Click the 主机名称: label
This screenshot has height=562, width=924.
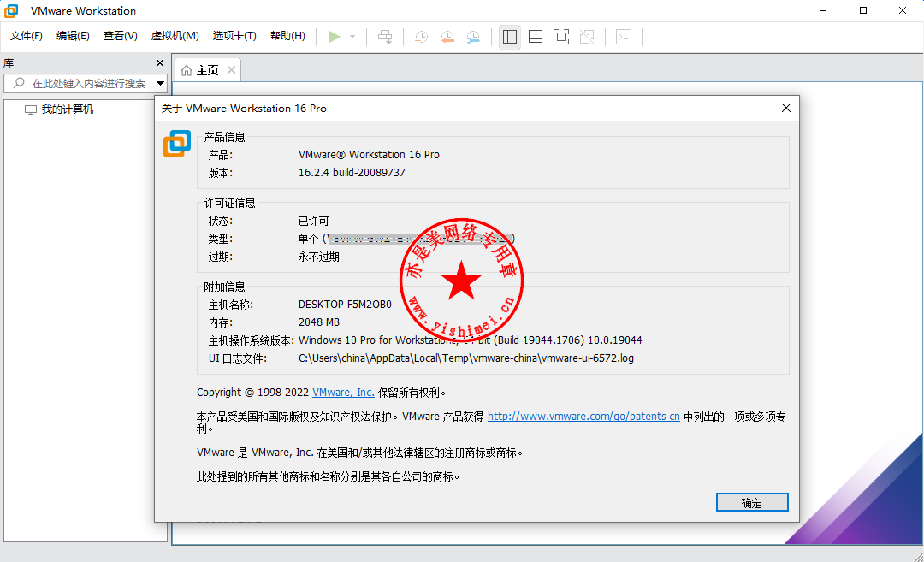(230, 305)
